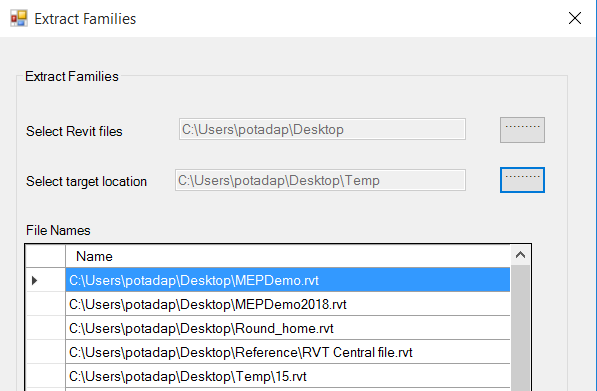597x391 pixels.
Task: Select the RVT Central file.rvt row
Action: [288, 352]
